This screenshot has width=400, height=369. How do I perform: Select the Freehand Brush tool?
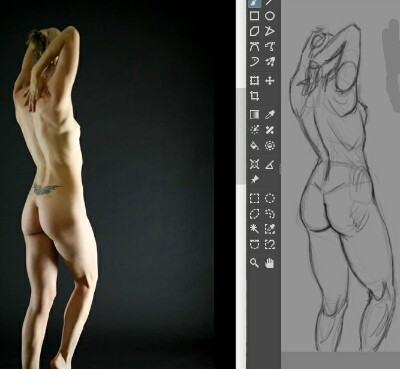[255, 3]
